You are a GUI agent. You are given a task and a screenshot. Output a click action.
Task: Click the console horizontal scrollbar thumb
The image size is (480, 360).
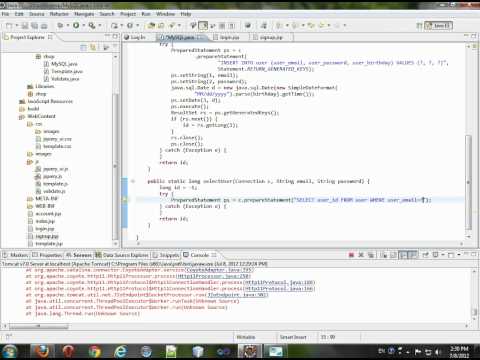(38, 326)
